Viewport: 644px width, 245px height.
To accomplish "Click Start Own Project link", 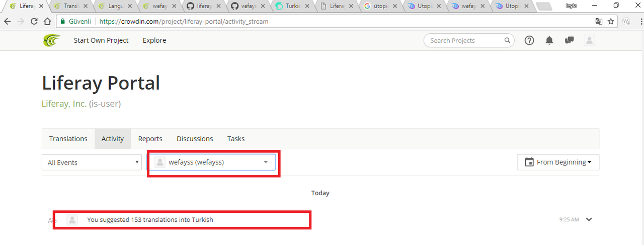I will (x=101, y=40).
